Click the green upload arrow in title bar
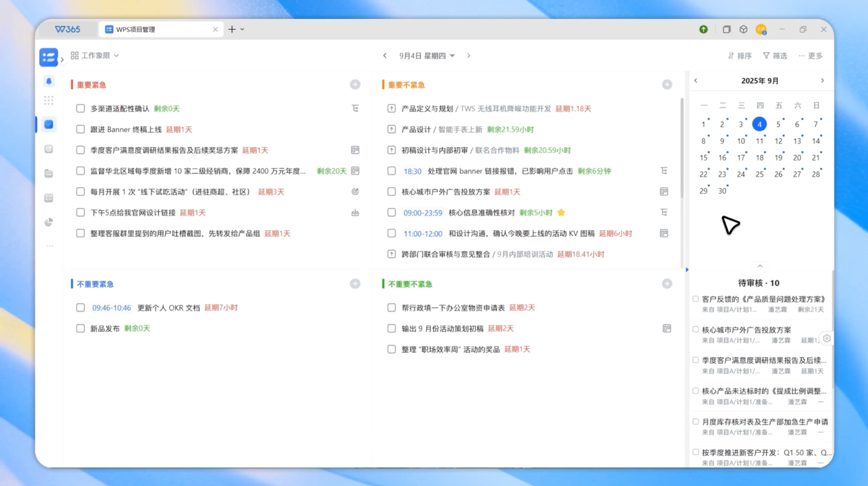Viewport: 868px width, 486px height. coord(704,29)
